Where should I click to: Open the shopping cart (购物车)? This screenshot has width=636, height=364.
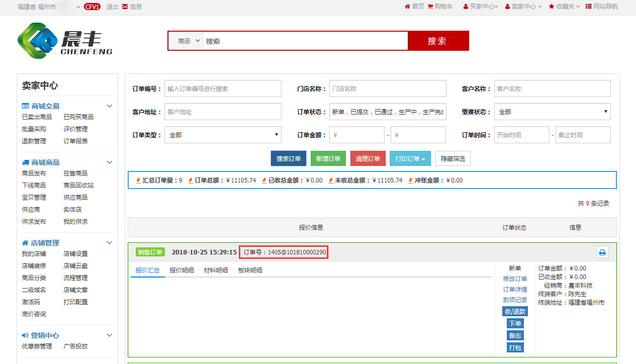440,7
